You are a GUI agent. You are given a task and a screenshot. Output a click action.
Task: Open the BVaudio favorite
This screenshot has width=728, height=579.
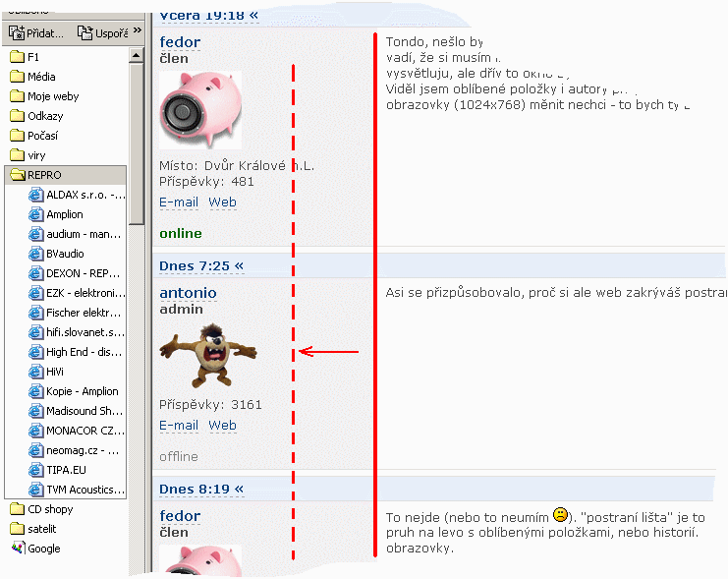coord(56,254)
